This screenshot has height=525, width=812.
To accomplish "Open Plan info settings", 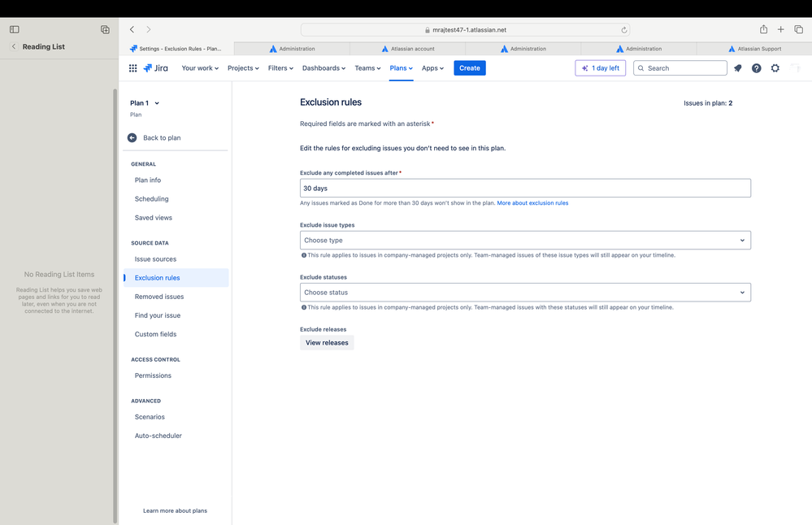I will tap(148, 180).
